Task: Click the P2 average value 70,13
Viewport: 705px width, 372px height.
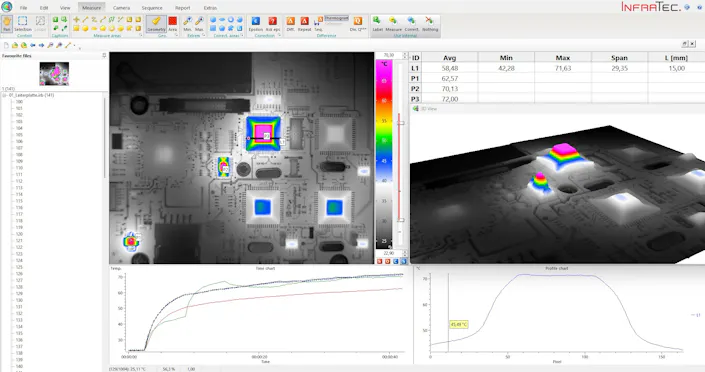Action: [450, 89]
